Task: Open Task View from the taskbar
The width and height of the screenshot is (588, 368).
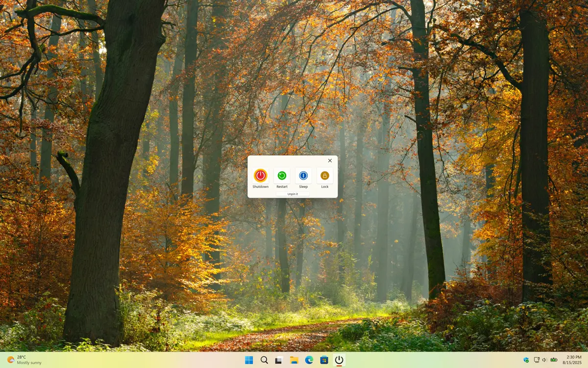Action: (x=279, y=360)
